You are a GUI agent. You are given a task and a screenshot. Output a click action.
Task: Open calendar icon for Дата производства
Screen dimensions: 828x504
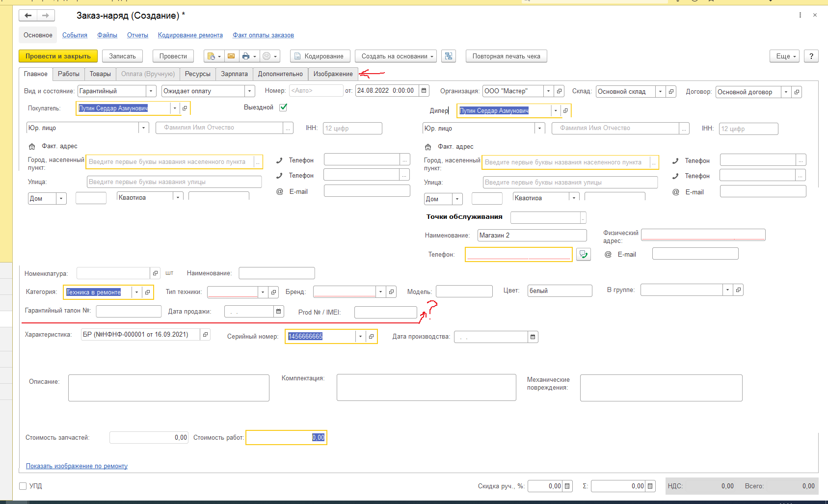533,337
